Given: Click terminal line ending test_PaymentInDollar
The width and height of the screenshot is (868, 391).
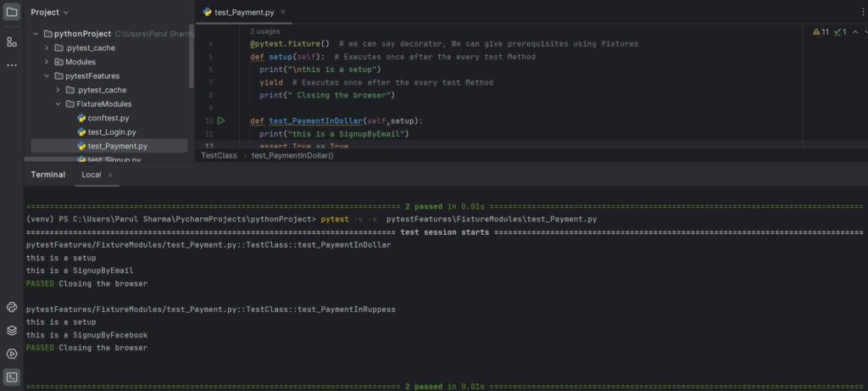Looking at the screenshot, I should [x=209, y=245].
